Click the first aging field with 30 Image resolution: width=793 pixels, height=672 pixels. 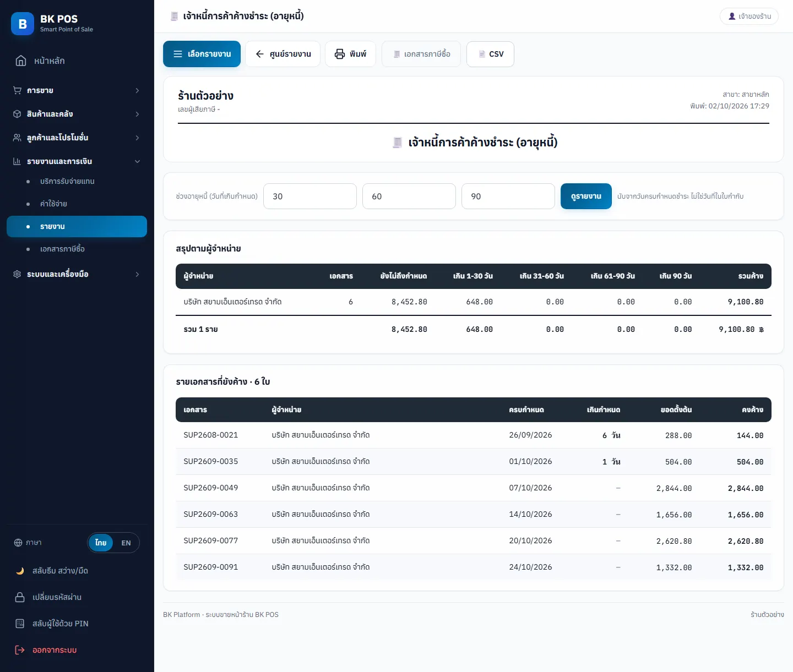point(310,196)
